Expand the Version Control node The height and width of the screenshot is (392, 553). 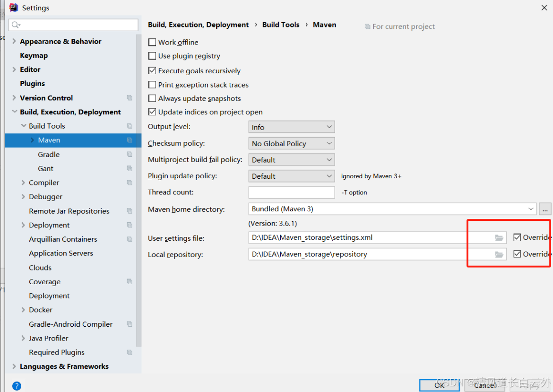(14, 98)
